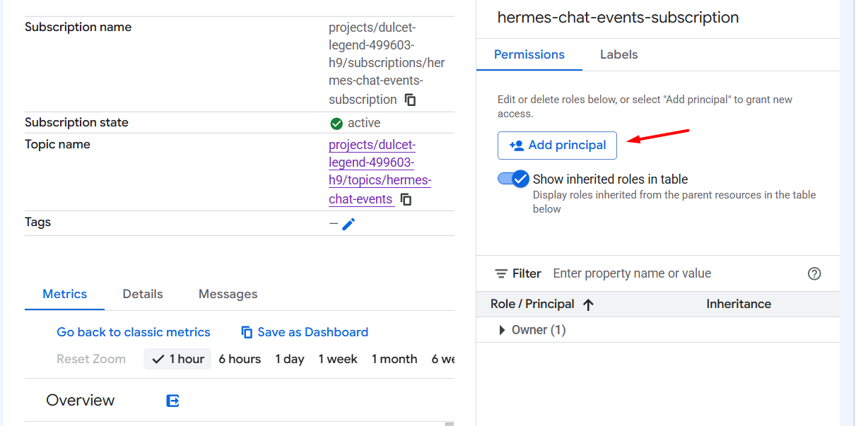The image size is (868, 426).
Task: Open filter help question mark icon
Action: (814, 273)
